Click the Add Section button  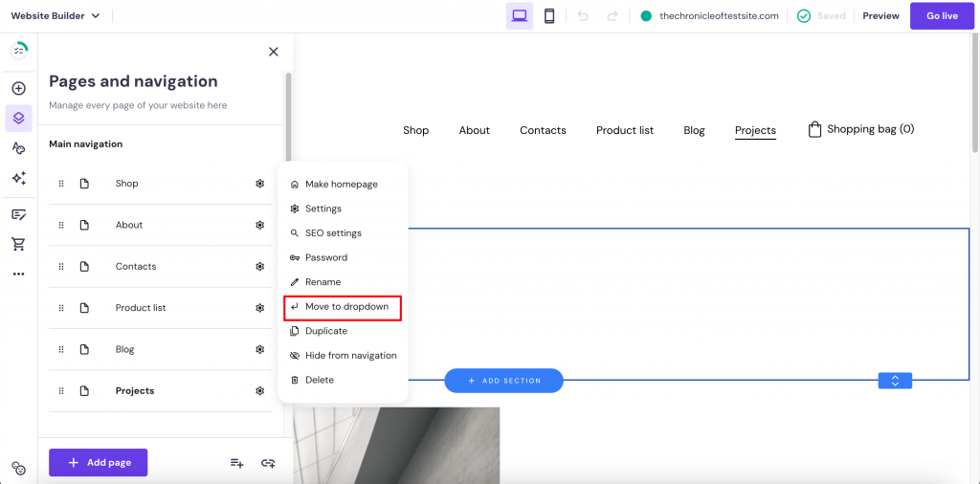(x=503, y=381)
